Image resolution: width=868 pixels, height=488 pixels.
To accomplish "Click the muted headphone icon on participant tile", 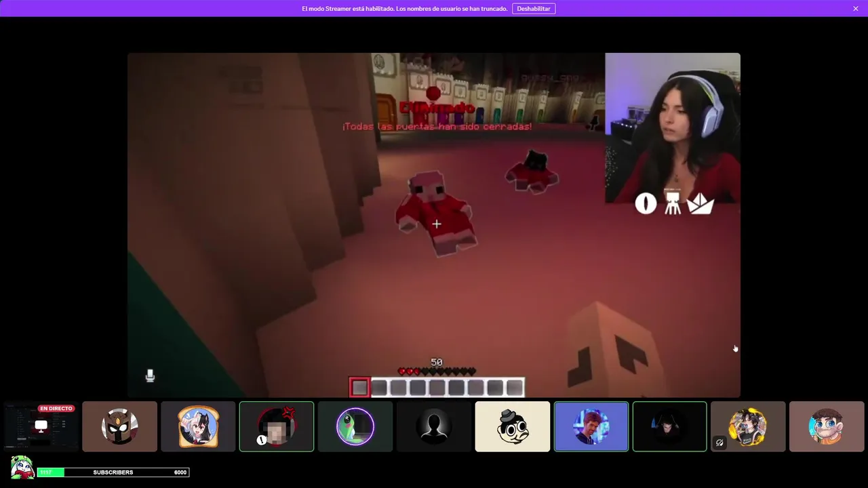I will click(719, 443).
